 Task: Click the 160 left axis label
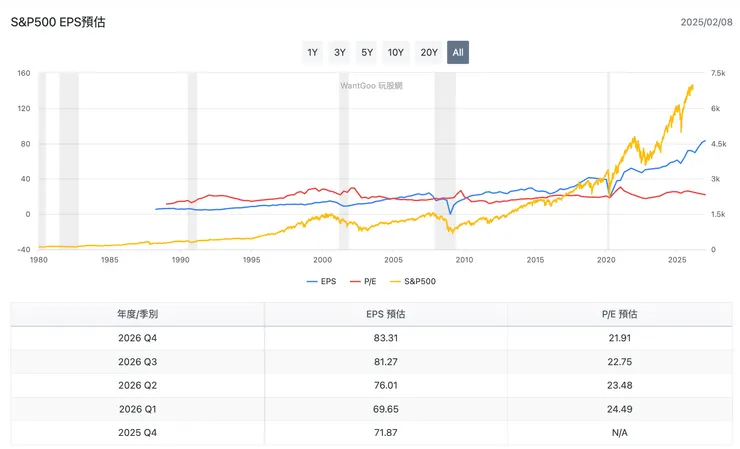[24, 73]
